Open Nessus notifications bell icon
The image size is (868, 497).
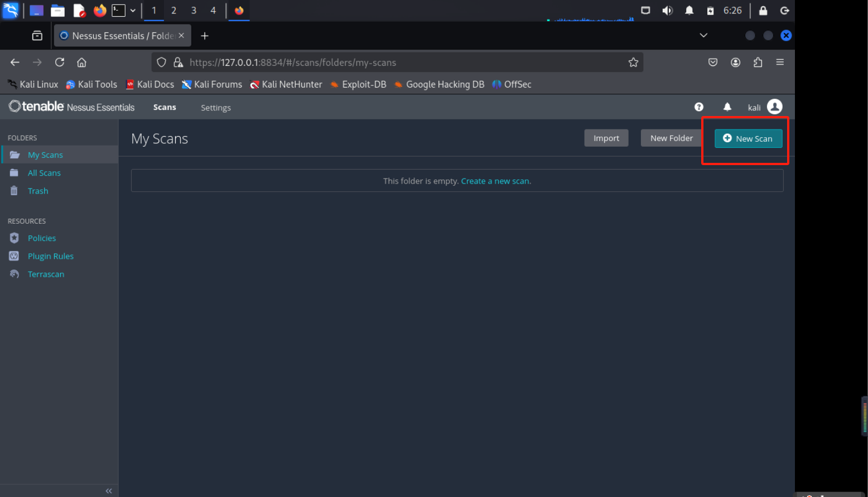coord(727,107)
